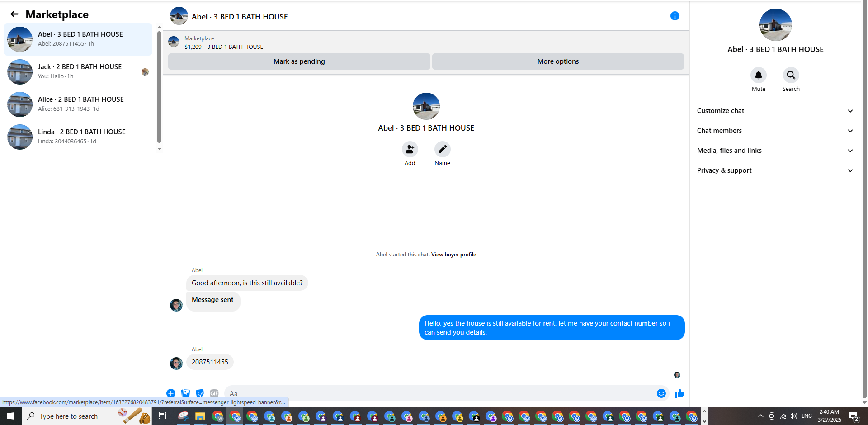Open volume control in the system tray
This screenshot has width=868, height=425.
coord(793,416)
